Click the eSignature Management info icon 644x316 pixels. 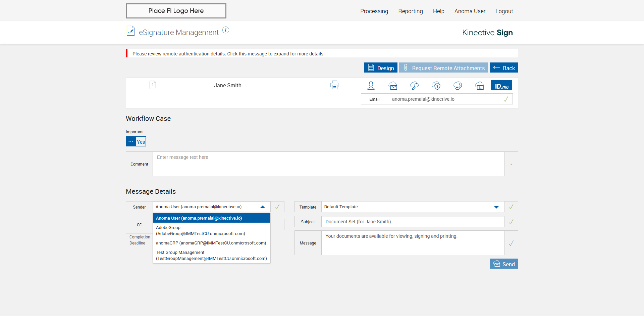pyautogui.click(x=226, y=30)
